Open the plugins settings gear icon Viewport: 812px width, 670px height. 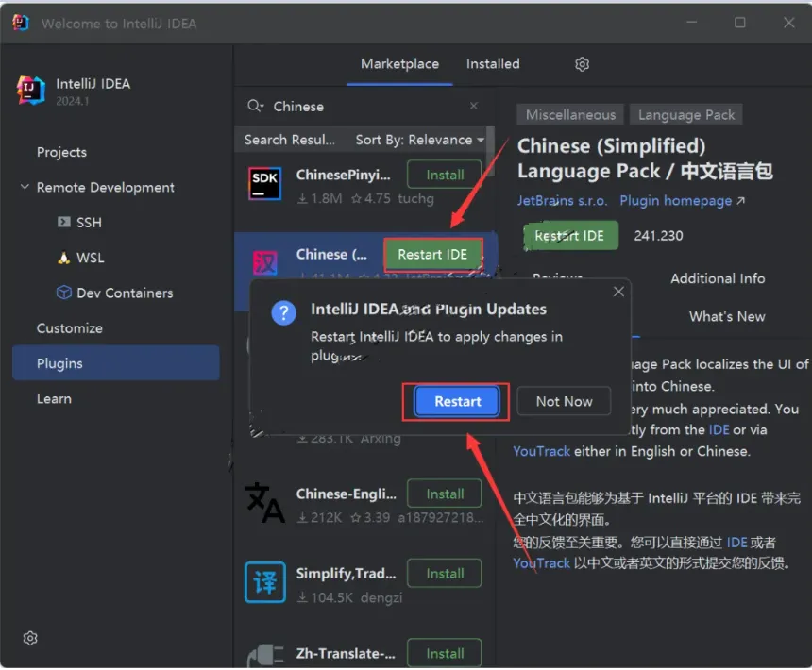pyautogui.click(x=582, y=64)
